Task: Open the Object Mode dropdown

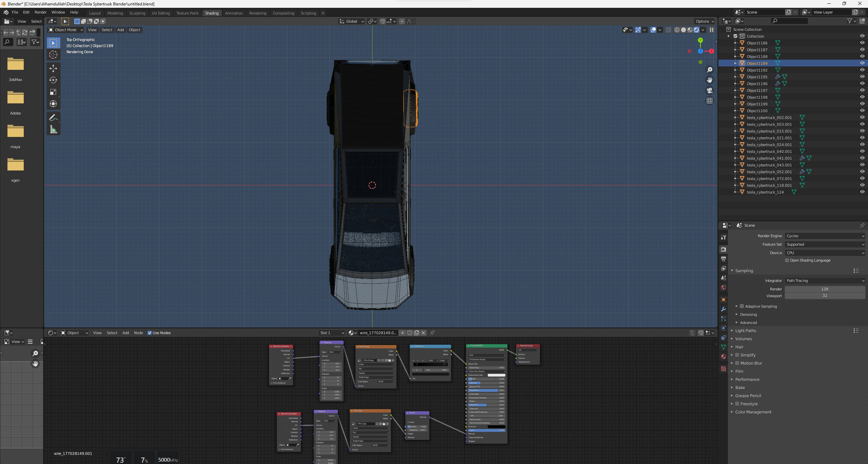Action: pyautogui.click(x=65, y=30)
